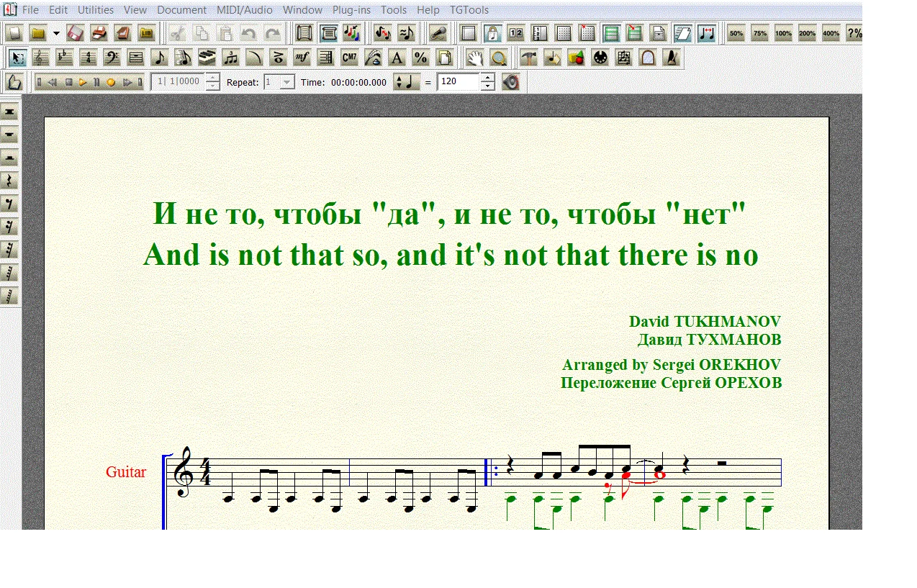Choose the Smart Shape slur tool
This screenshot has width=917, height=588.
tap(254, 58)
